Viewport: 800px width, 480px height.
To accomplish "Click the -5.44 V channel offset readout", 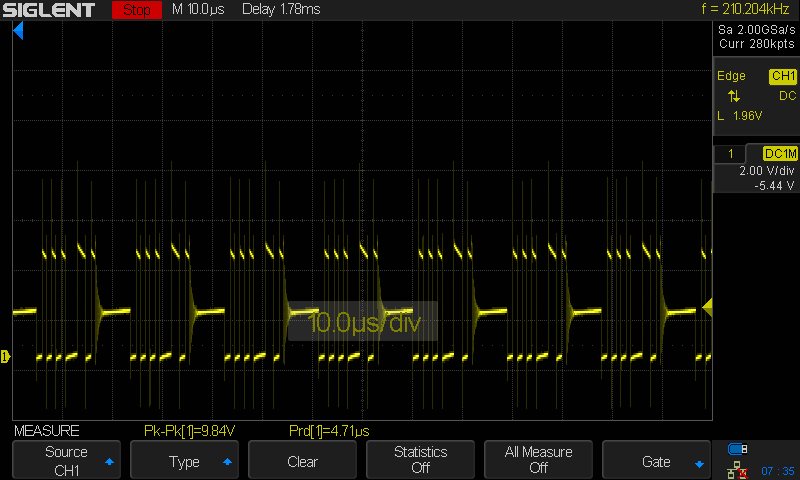I will pos(774,186).
